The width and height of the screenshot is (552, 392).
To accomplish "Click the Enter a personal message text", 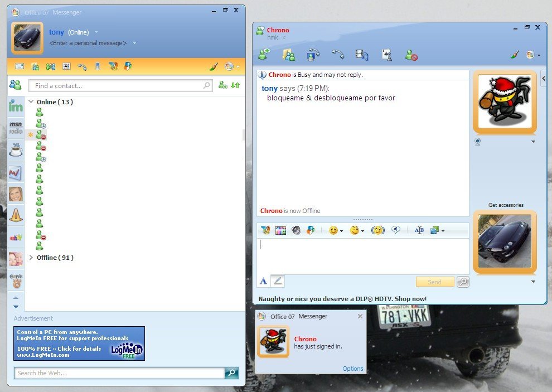I will [x=88, y=43].
